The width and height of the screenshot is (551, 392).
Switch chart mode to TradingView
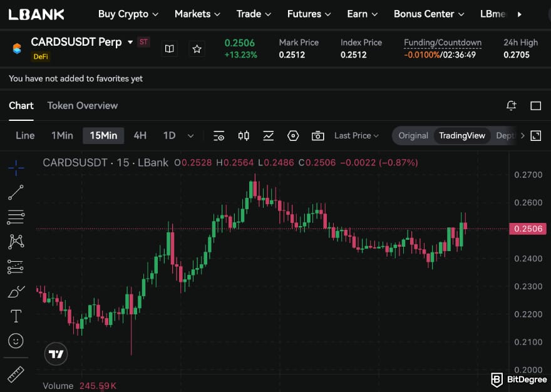[x=462, y=136]
